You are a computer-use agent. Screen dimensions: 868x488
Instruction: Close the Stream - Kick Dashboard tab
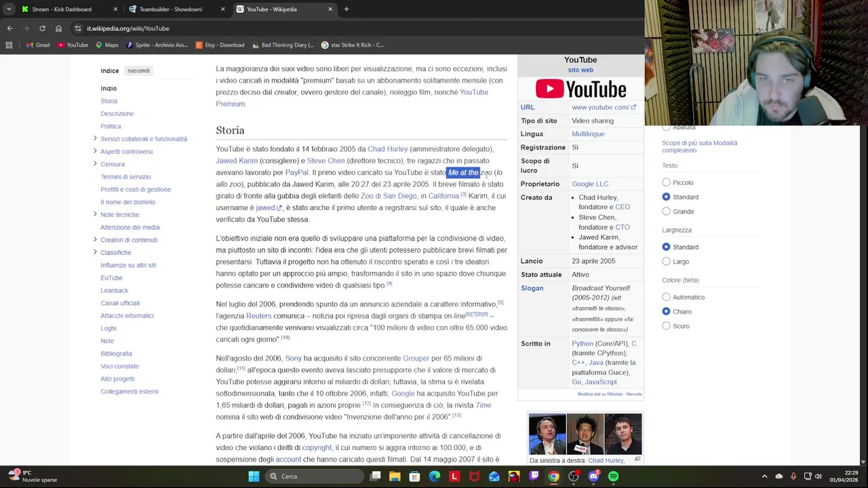(x=115, y=9)
